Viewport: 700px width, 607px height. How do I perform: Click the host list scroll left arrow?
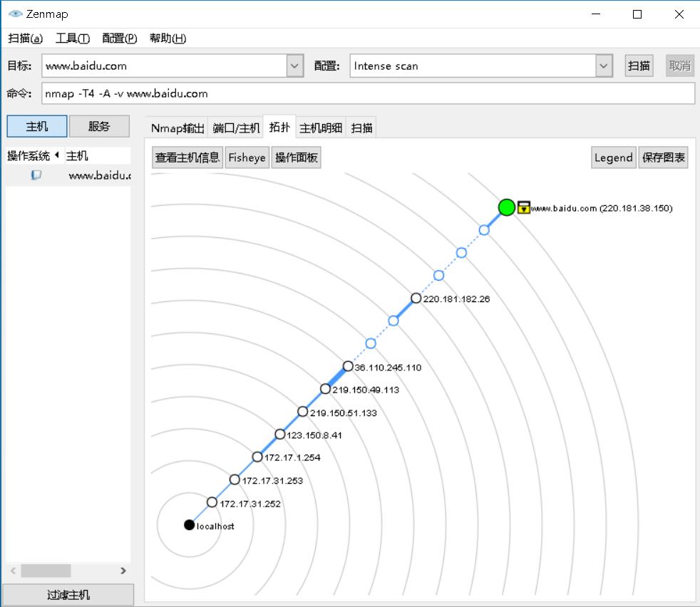[x=14, y=571]
